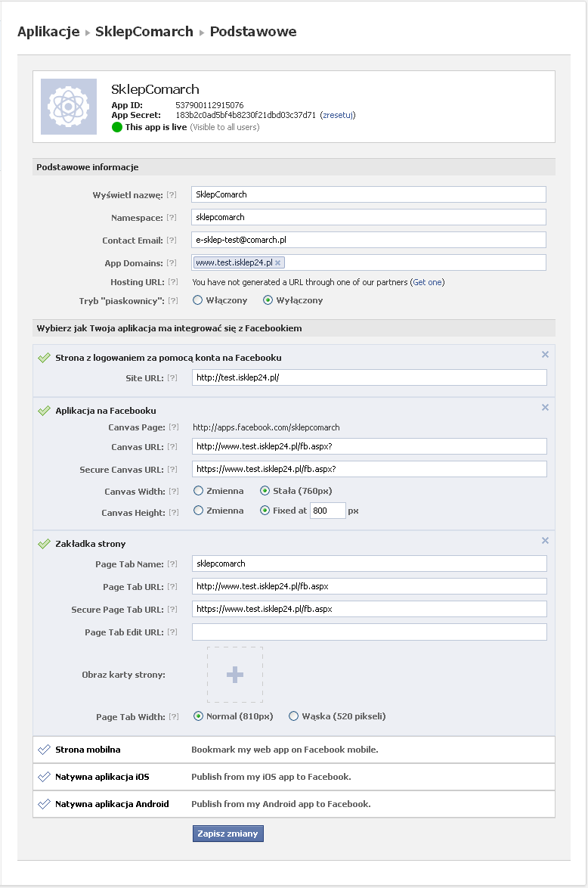Click checkmark icon for Natywna aplikacja iOS
Screen dimensions: 588x888
click(44, 777)
